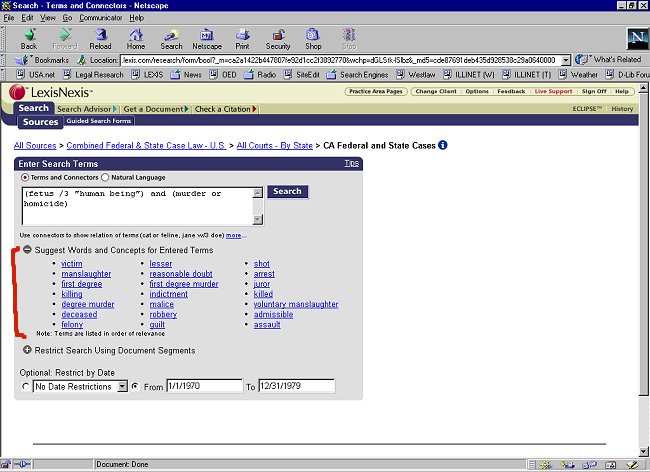
Task: Select Terms and Connectors radio button
Action: point(25,177)
